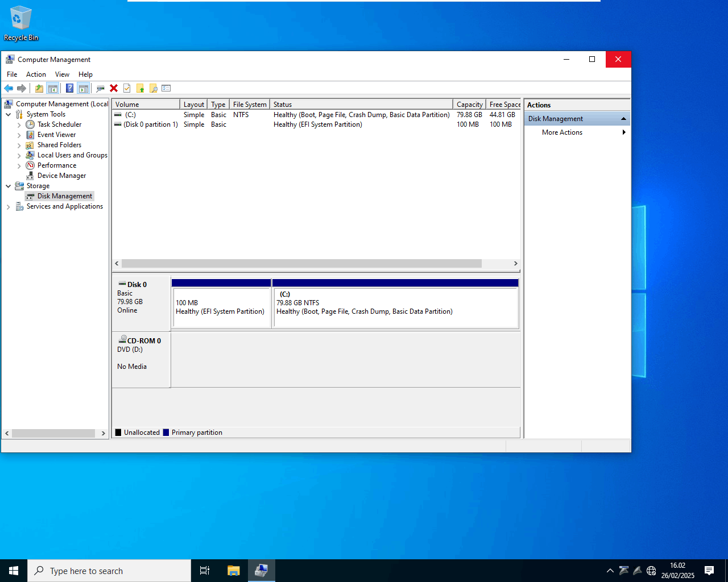This screenshot has width=728, height=582.
Task: Click the Computer Management taskbar icon
Action: (x=262, y=571)
